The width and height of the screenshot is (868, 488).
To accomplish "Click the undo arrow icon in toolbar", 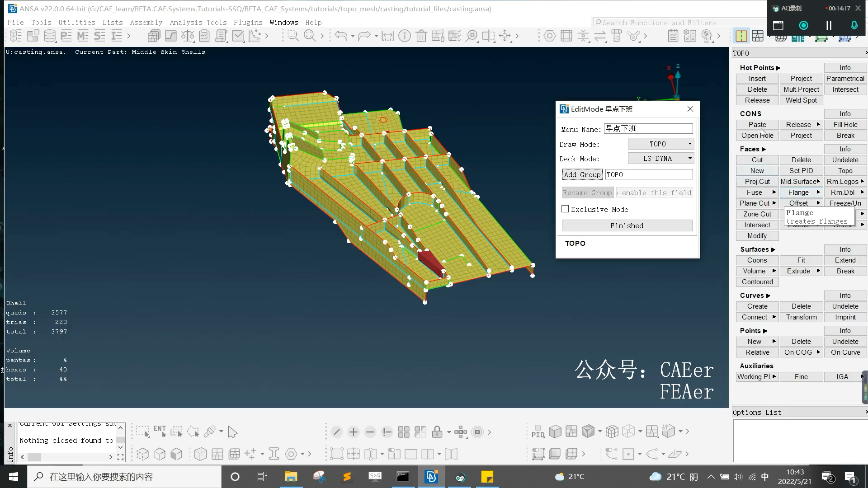I will coord(341,36).
